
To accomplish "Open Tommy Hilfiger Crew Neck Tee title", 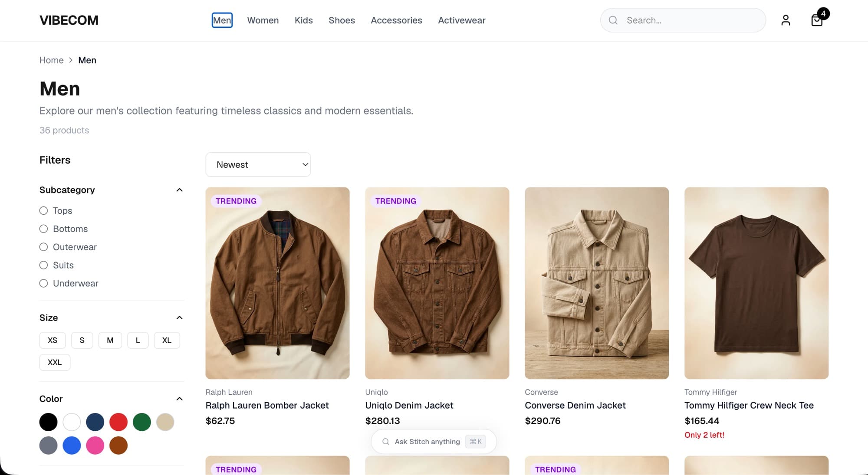I will click(749, 406).
